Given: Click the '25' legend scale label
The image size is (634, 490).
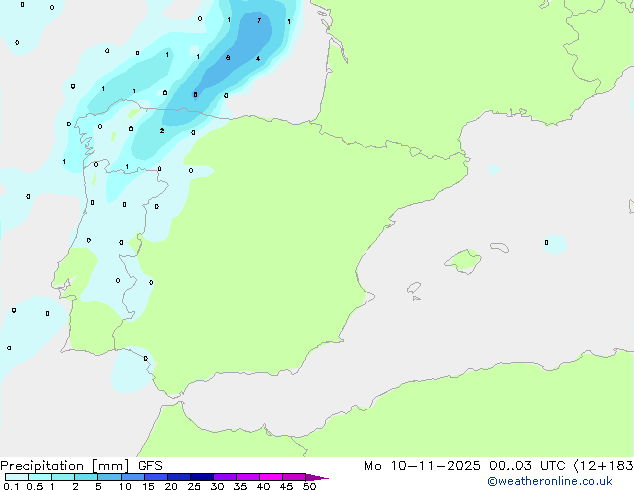Looking at the screenshot, I should 194,486.
